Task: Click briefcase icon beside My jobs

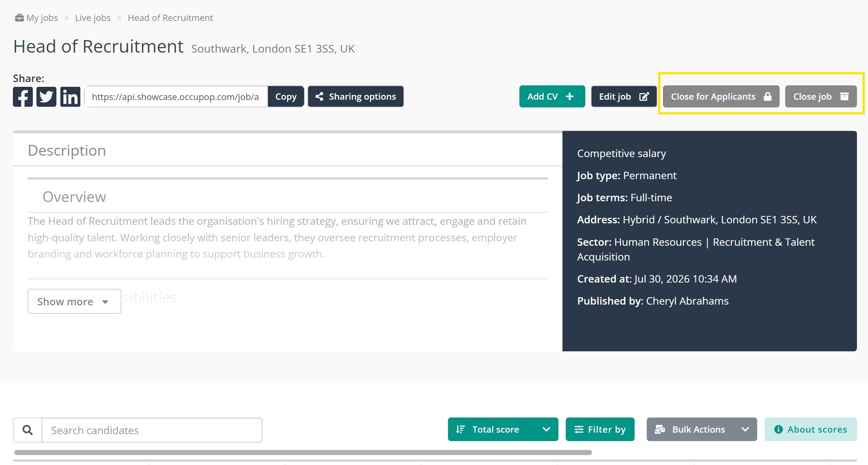Action: (19, 18)
